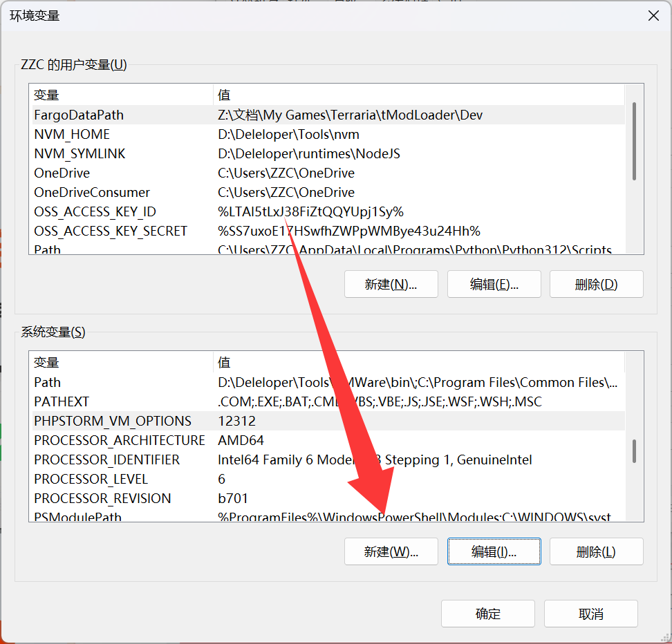
Task: Click the value 12312
Action: 236,421
